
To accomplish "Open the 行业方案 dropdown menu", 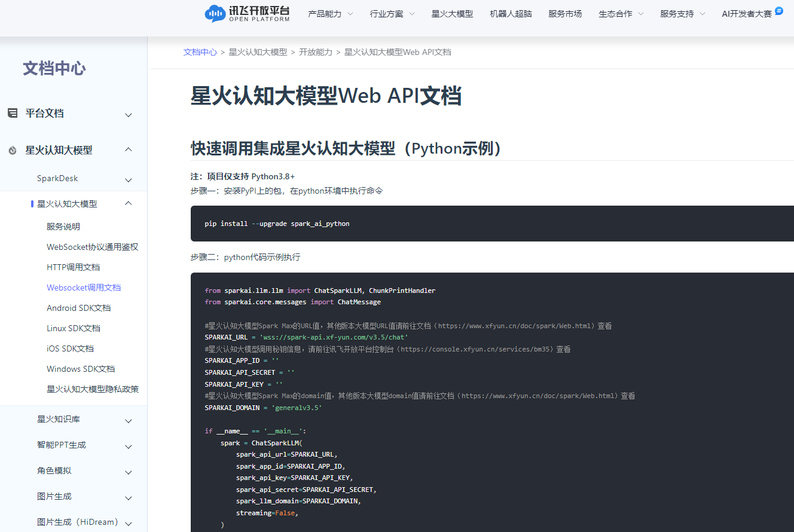I will click(x=392, y=14).
